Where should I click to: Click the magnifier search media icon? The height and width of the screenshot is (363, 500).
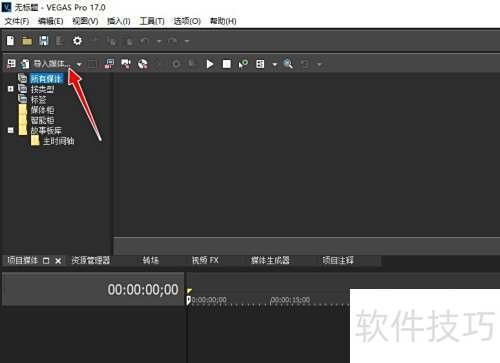pos(288,64)
